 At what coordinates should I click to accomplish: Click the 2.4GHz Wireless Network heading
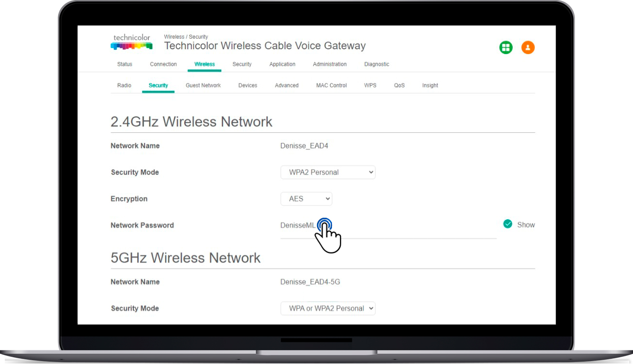191,122
